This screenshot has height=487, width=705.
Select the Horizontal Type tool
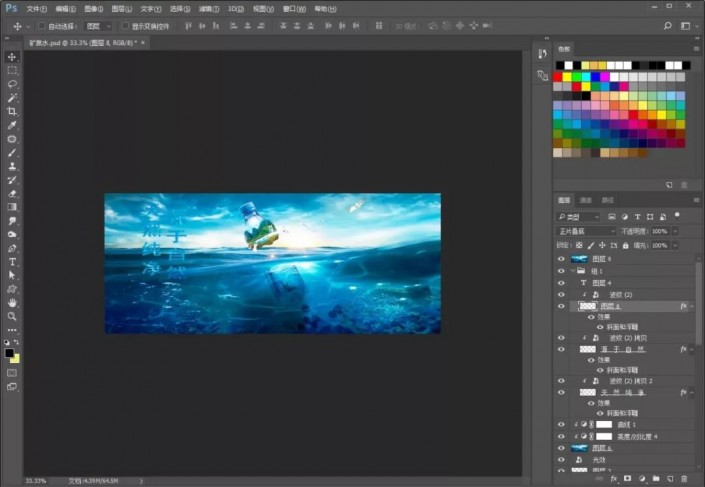pyautogui.click(x=12, y=262)
